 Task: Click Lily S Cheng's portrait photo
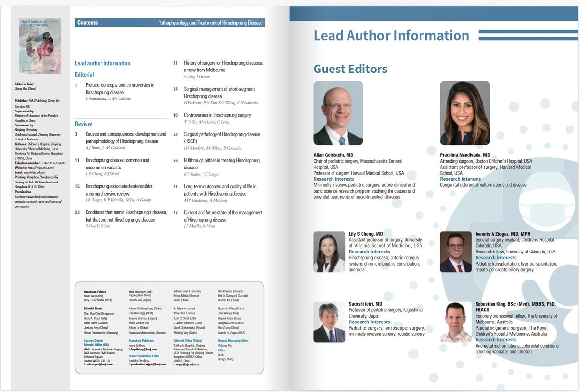329,252
